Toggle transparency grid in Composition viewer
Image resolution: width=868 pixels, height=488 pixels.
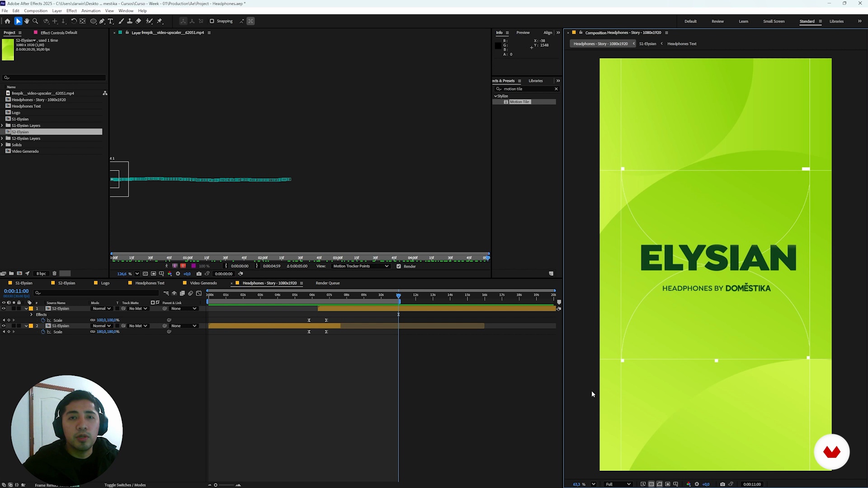point(651,484)
